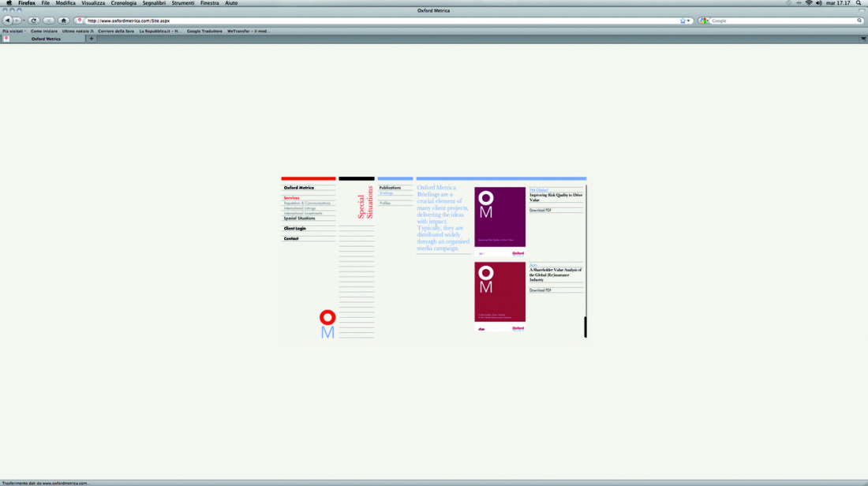Click the browser Forward arrow button
This screenshot has width=868, height=486.
point(17,21)
